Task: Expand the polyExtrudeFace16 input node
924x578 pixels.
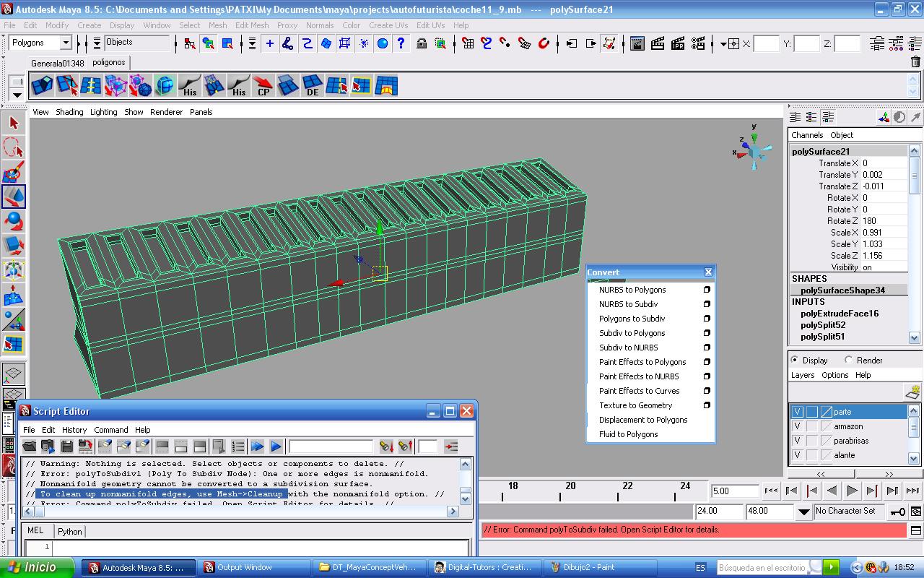Action: click(x=840, y=314)
